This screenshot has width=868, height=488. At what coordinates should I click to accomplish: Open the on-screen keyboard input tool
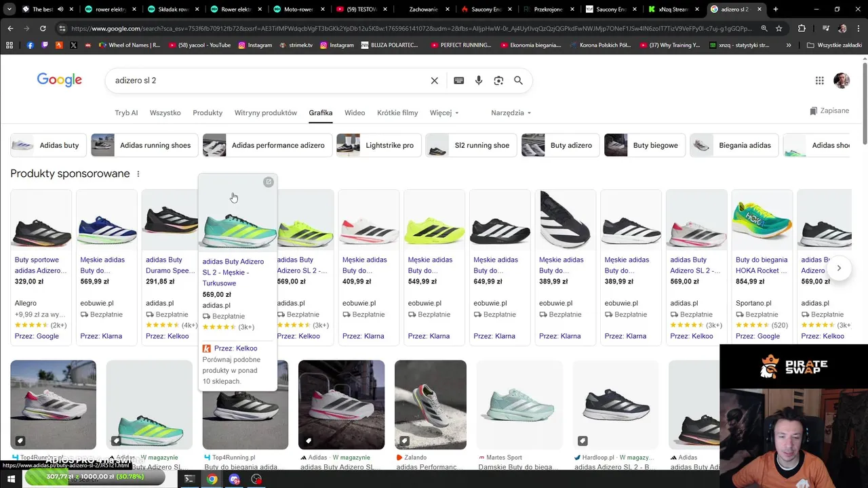pos(459,80)
